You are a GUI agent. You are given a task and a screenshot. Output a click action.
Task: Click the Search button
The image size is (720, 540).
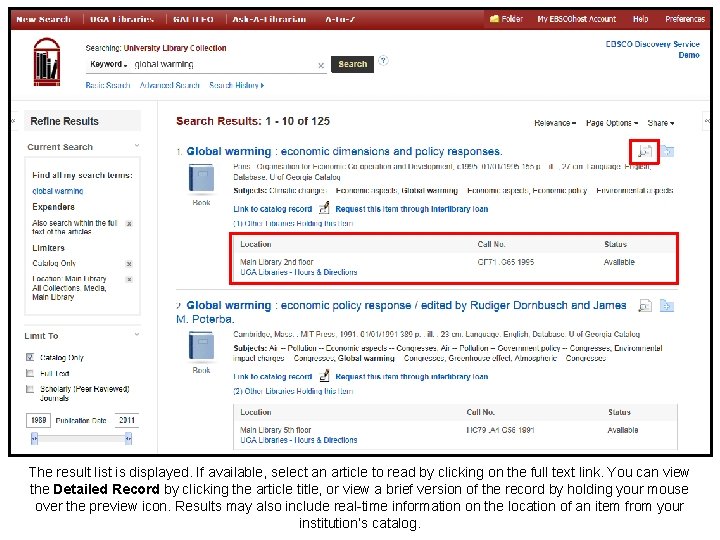(x=352, y=64)
